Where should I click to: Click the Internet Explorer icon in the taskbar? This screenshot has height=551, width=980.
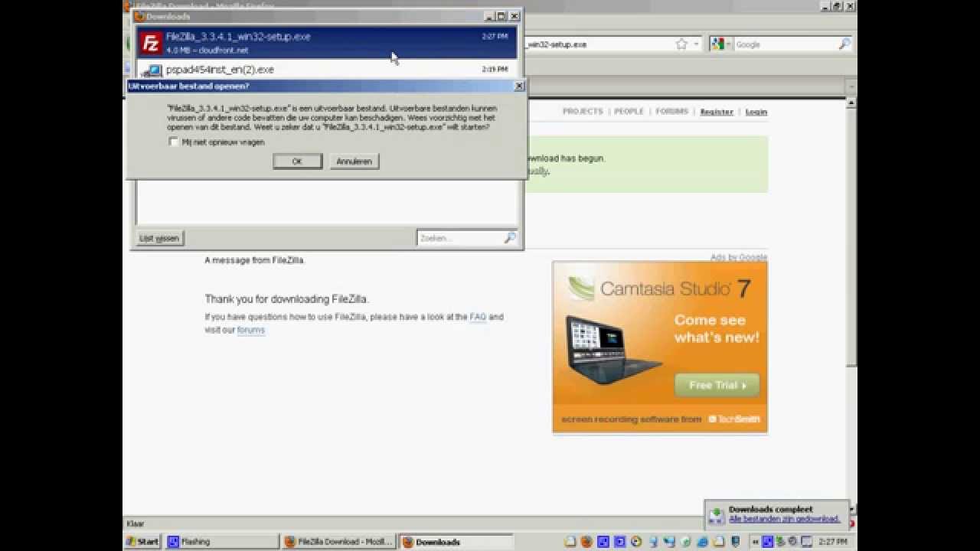click(703, 542)
